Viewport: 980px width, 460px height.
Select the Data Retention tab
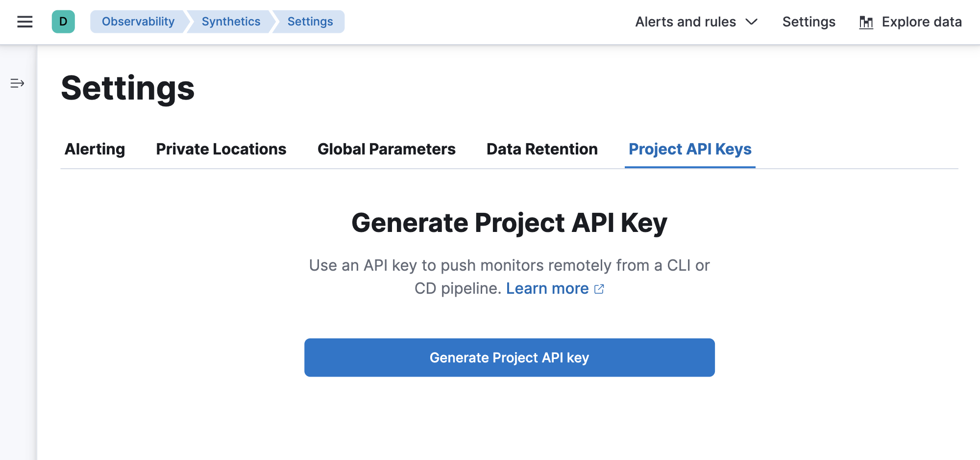pyautogui.click(x=541, y=149)
